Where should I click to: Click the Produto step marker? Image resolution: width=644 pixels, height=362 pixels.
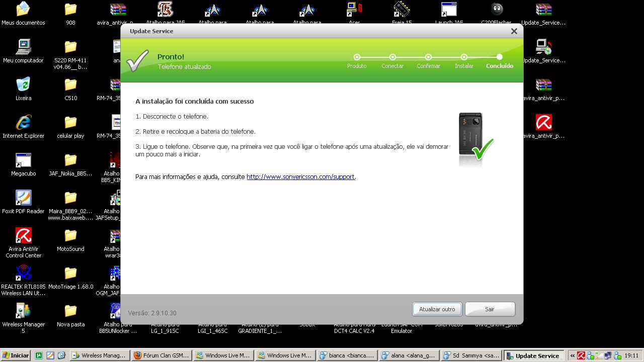tap(357, 57)
